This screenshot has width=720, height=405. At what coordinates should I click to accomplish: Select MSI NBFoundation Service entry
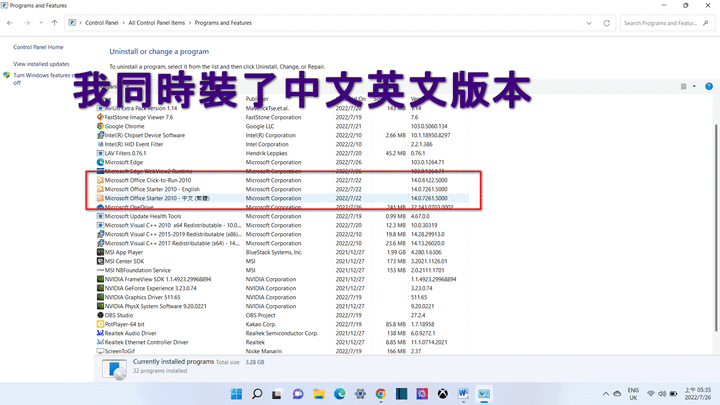click(281, 270)
